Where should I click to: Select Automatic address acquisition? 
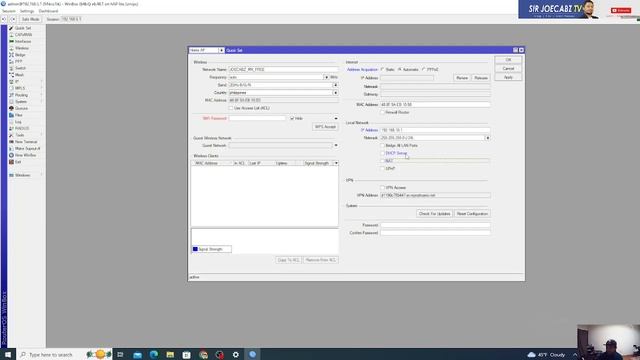[x=400, y=69]
